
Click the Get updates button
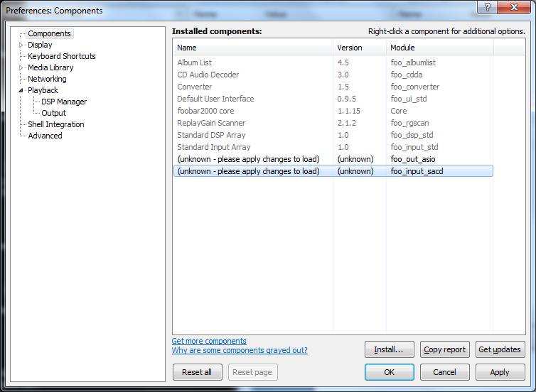500,349
